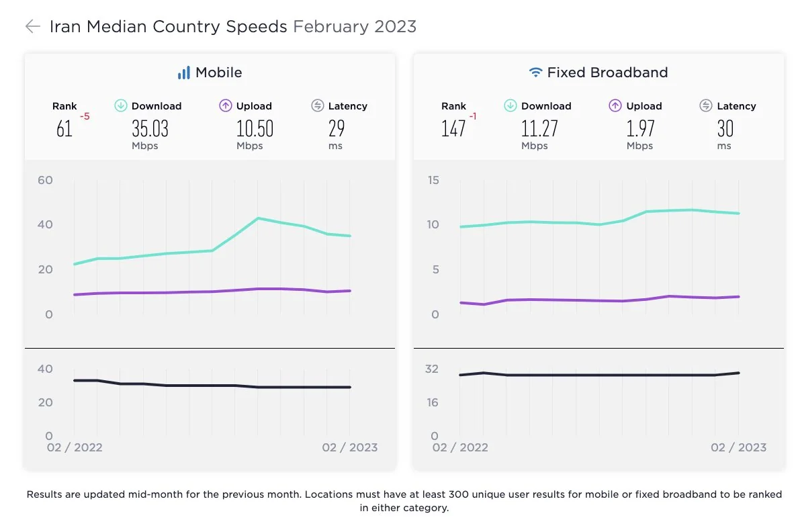Click the Fixed Broadband latency icon
This screenshot has height=532, width=798.
click(x=706, y=105)
